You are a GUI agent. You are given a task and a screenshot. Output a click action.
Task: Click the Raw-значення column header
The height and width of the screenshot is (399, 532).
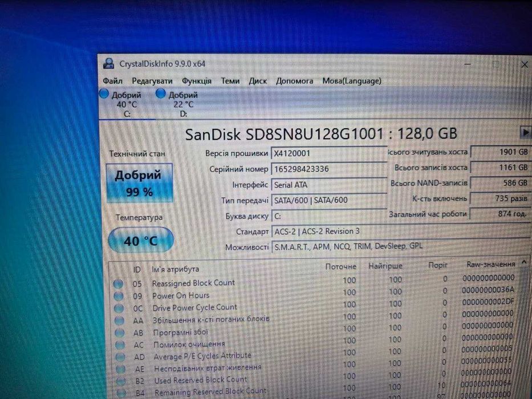coord(490,264)
